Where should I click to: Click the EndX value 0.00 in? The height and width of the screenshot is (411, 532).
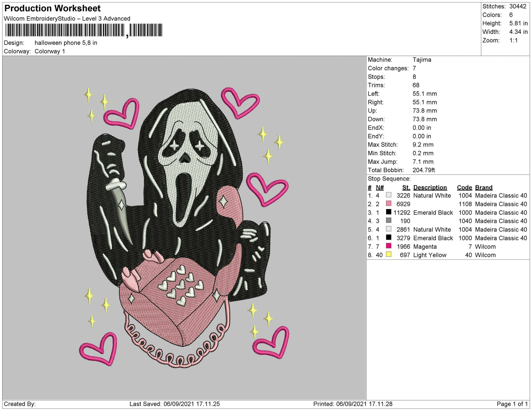point(422,128)
